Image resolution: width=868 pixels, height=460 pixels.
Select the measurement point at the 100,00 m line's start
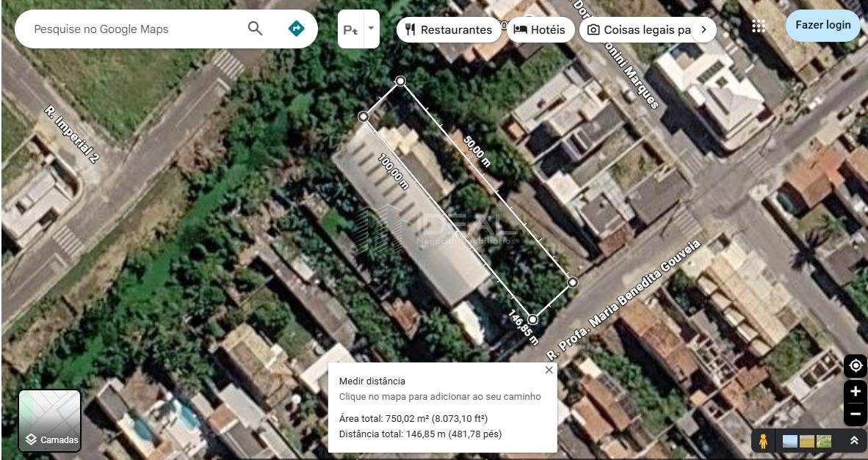click(364, 117)
